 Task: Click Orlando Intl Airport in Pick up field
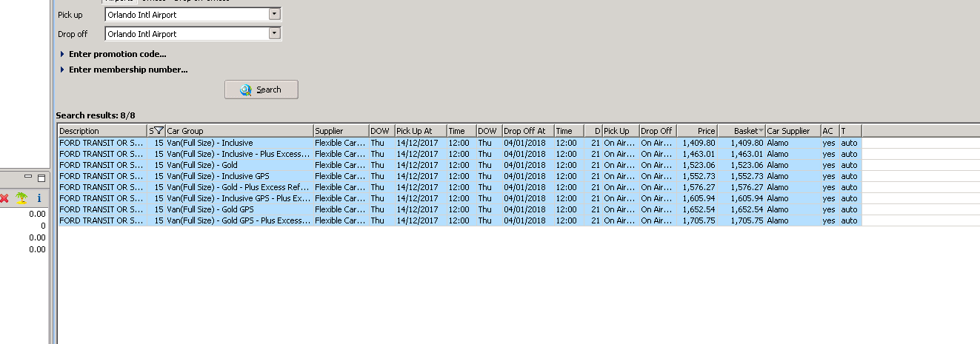(142, 14)
